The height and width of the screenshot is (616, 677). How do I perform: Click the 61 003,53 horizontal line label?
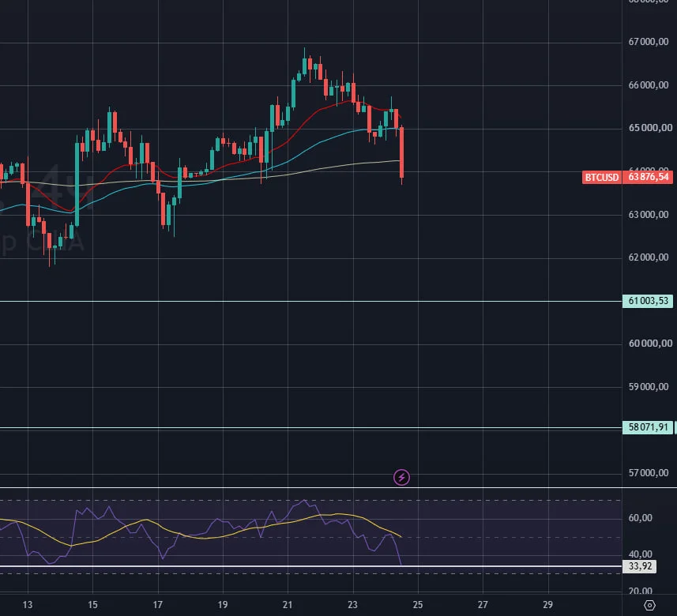coord(648,301)
